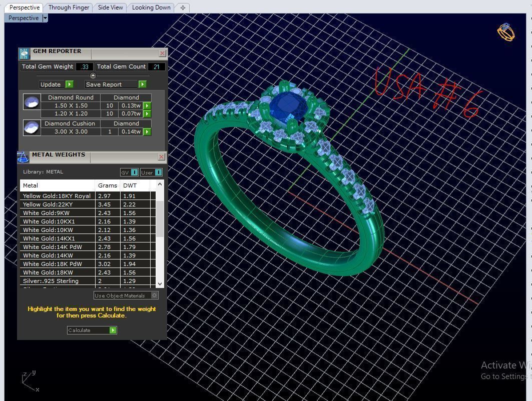This screenshot has width=532, height=401.
Task: Click metal list scroll up arrow
Action: [x=160, y=184]
